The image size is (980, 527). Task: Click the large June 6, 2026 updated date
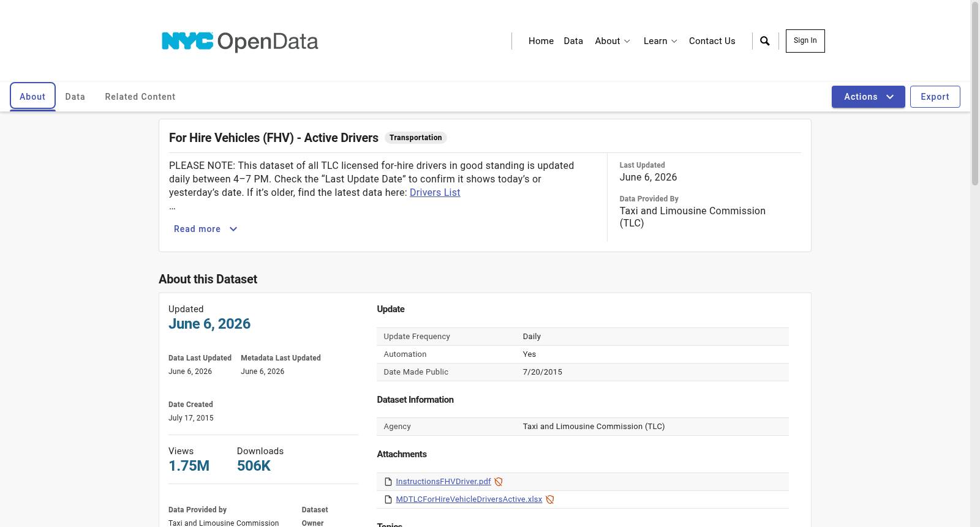tap(209, 324)
